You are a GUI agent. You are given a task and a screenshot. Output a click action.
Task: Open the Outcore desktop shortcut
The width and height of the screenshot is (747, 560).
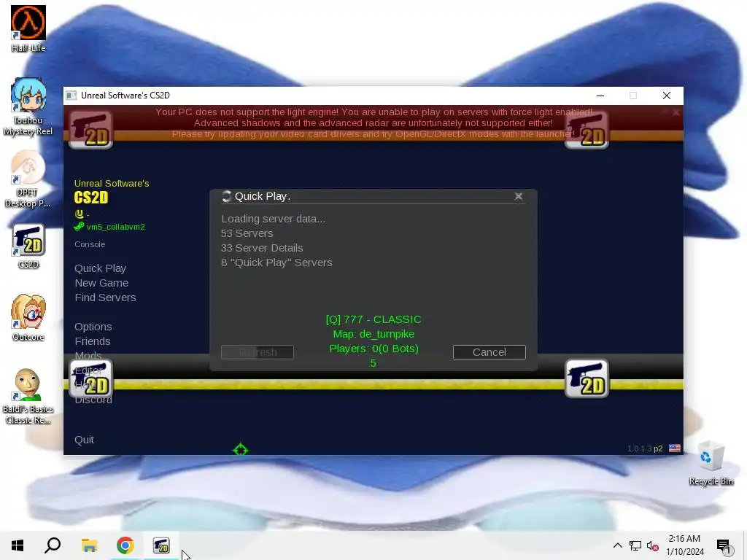28,318
